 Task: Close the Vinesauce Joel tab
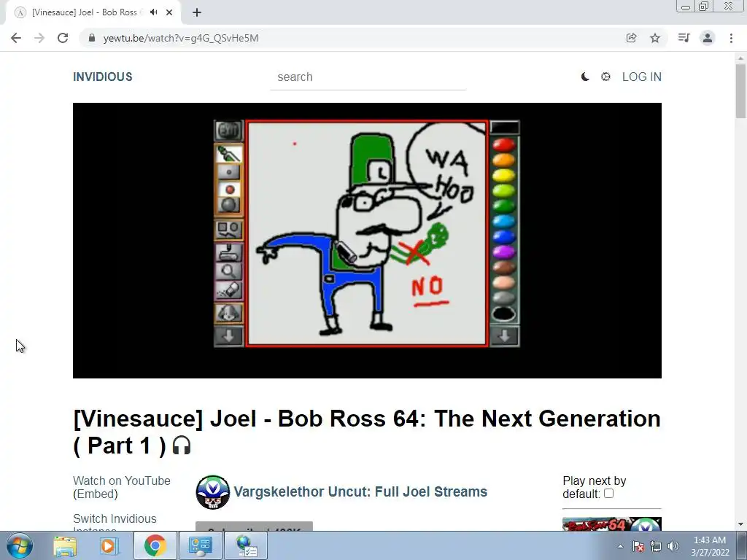[x=169, y=12]
